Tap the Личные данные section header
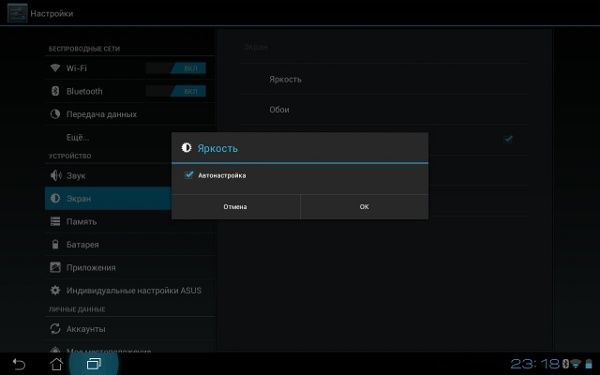600x375 pixels. (x=77, y=309)
